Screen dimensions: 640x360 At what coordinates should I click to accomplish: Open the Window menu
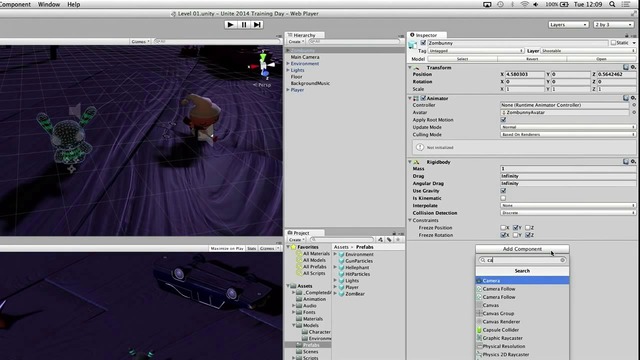click(49, 4)
